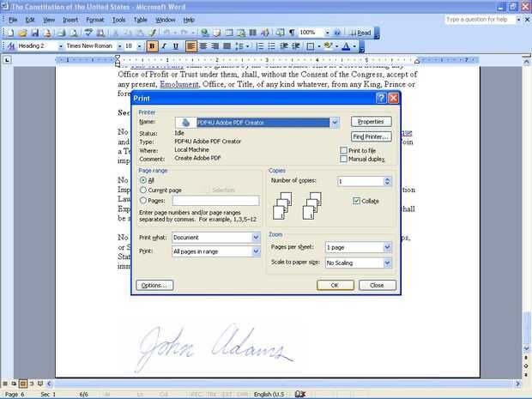Image resolution: width=532 pixels, height=399 pixels.
Task: Click the vertical scrollbar down arrow
Action: [x=526, y=348]
